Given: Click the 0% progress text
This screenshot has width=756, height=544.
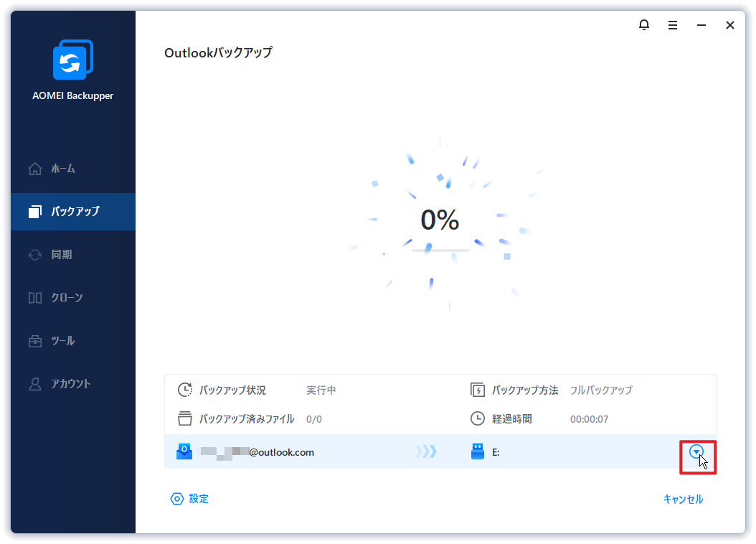Looking at the screenshot, I should [x=440, y=220].
